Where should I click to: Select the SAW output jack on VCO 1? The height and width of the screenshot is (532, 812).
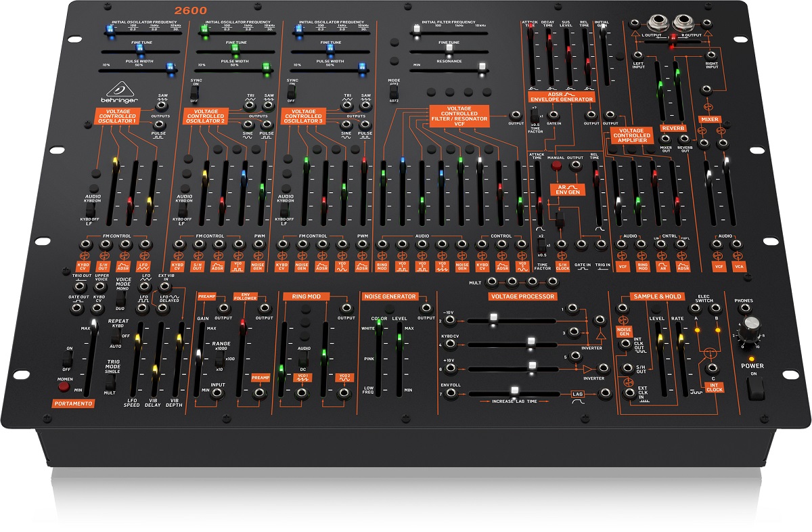[160, 106]
